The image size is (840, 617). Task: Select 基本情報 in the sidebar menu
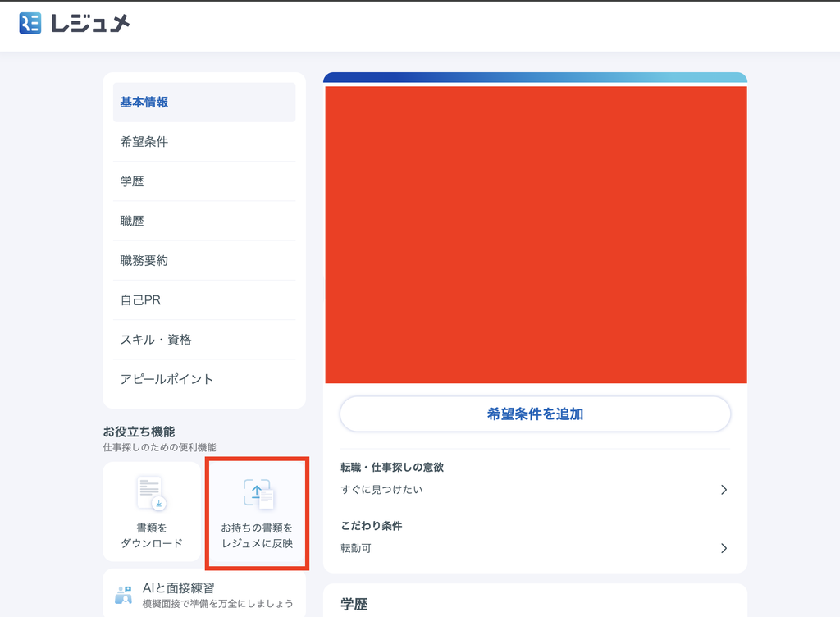(x=204, y=103)
